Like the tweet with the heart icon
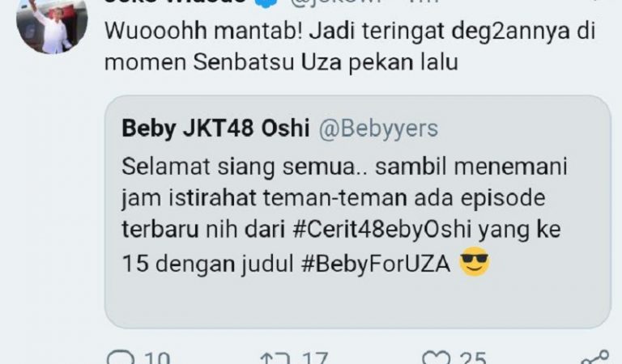The image size is (622, 364). [436, 358]
